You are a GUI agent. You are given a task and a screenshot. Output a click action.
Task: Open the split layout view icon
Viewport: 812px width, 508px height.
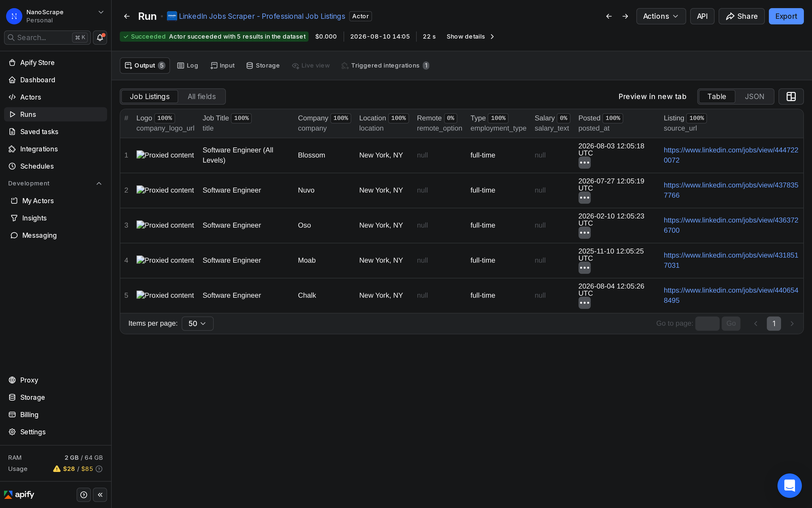pyautogui.click(x=791, y=97)
